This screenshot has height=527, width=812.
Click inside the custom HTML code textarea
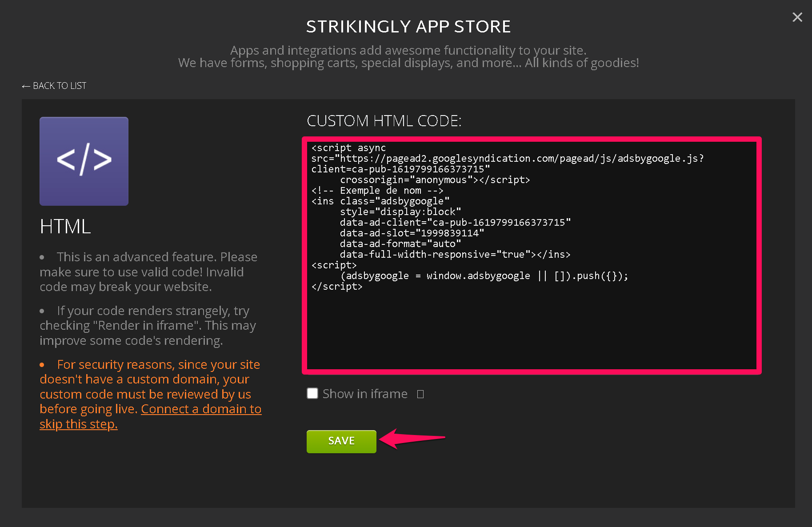(532, 256)
